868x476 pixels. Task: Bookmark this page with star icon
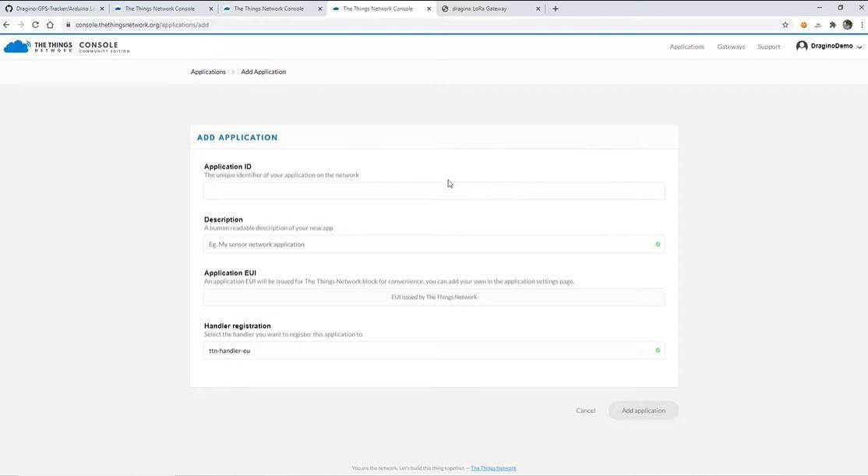[785, 25]
